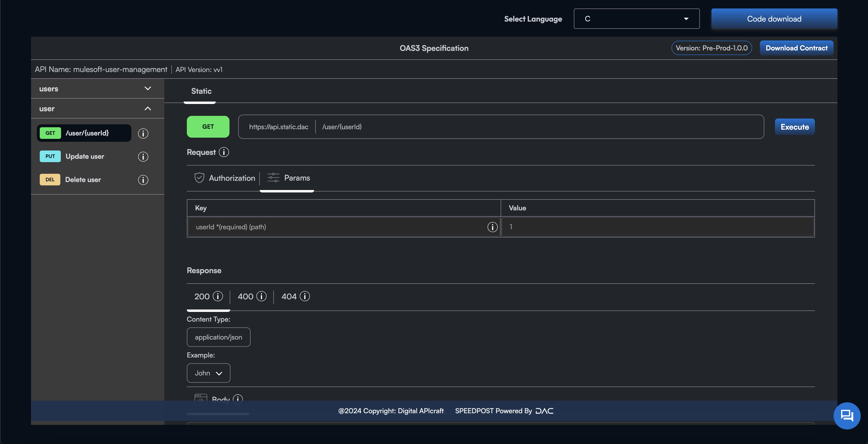Image resolution: width=868 pixels, height=444 pixels.
Task: Click the API Version: vv1 text
Action: tap(199, 70)
